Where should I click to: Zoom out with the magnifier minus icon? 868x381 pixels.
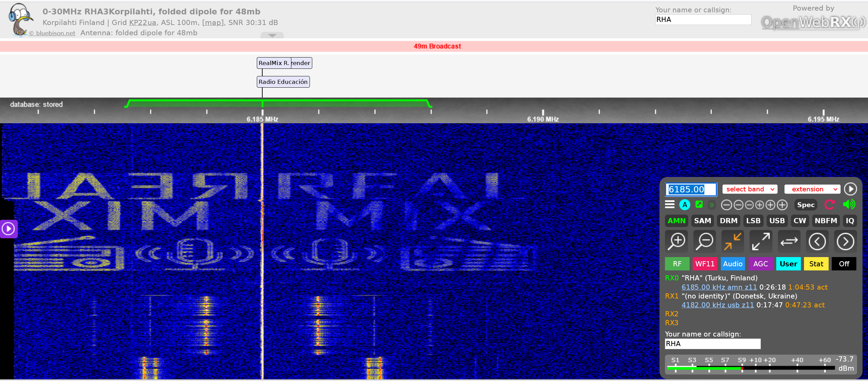(x=705, y=242)
